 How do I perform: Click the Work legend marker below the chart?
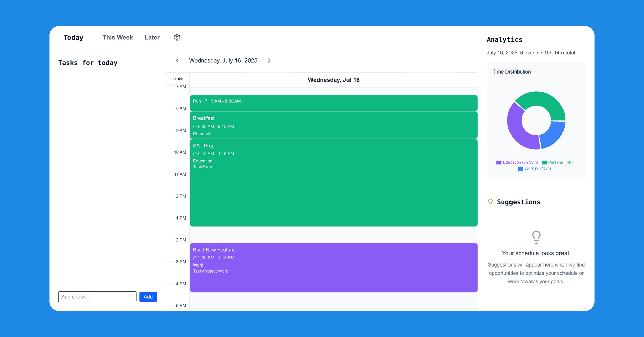pos(520,168)
